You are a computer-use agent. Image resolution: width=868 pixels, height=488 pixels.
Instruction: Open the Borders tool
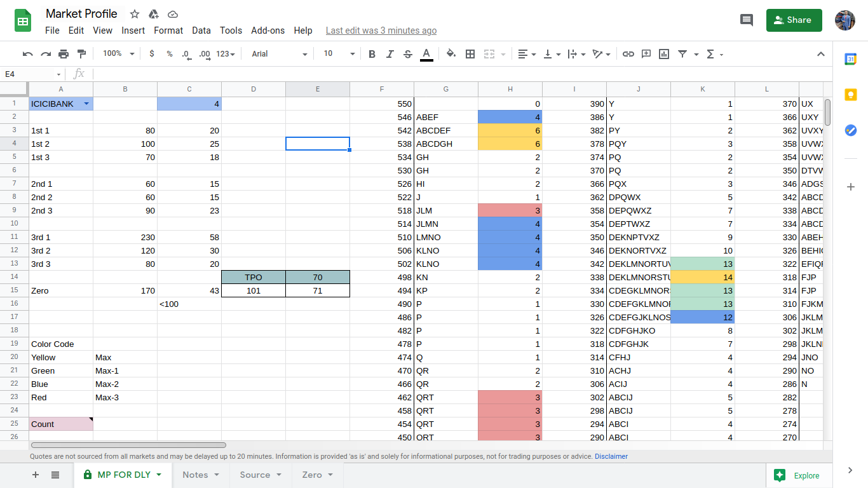click(x=470, y=54)
